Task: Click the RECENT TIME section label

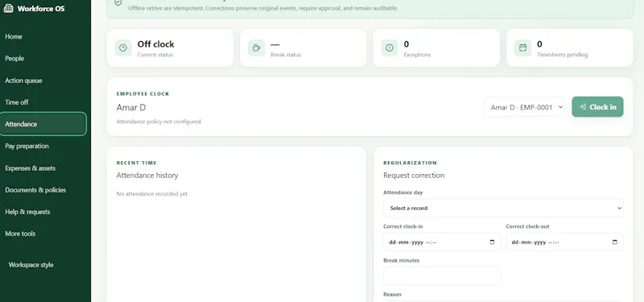Action: 136,163
